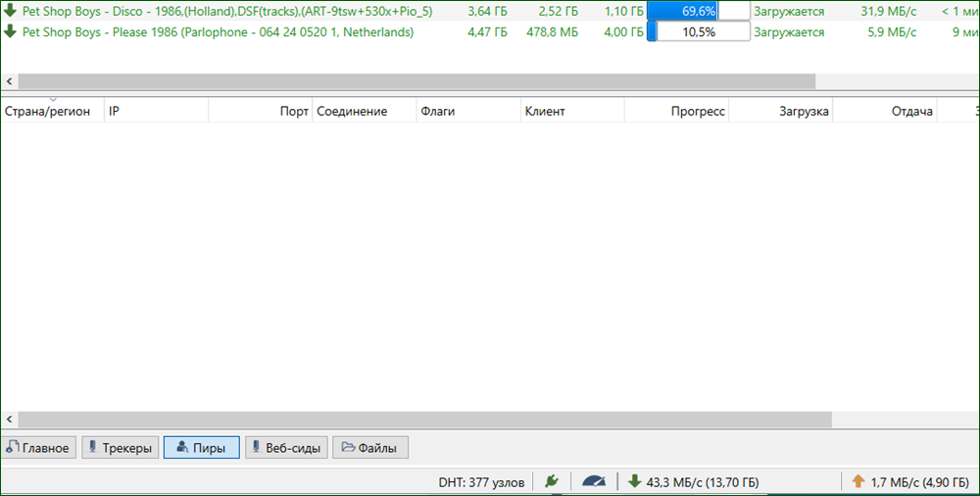980x496 pixels.
Task: Click the orange upload speed arrow icon
Action: click(858, 481)
